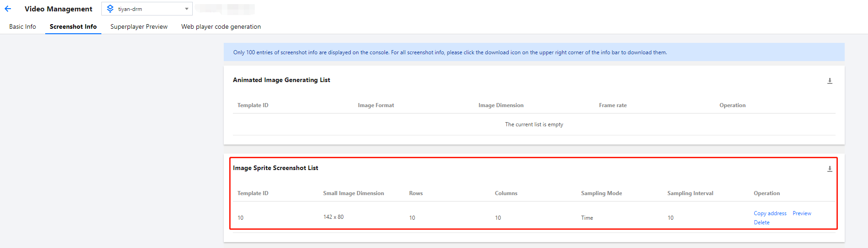
Task: Click the Columns value in sprite row
Action: click(x=498, y=218)
